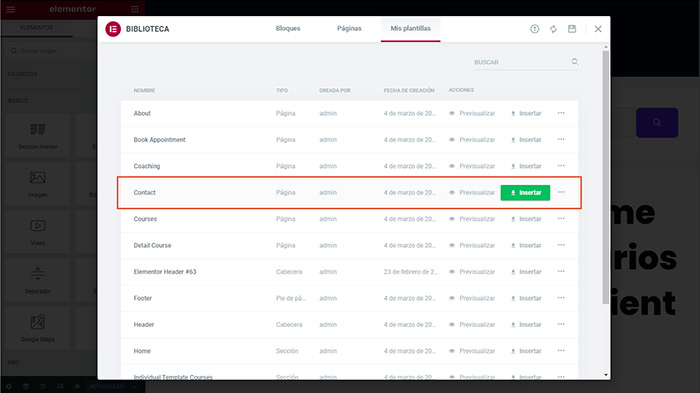The image size is (700, 393).
Task: Sort templates by Nombre column
Action: click(144, 90)
